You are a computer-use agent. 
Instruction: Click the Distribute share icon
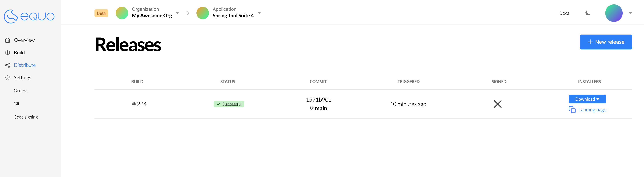7,65
